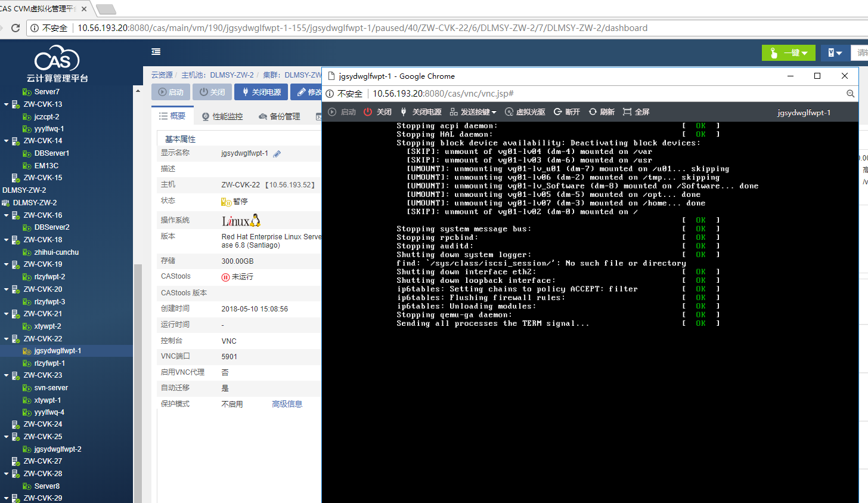This screenshot has width=868, height=503.
Task: Select DBServer2 in the tree
Action: [x=52, y=227]
